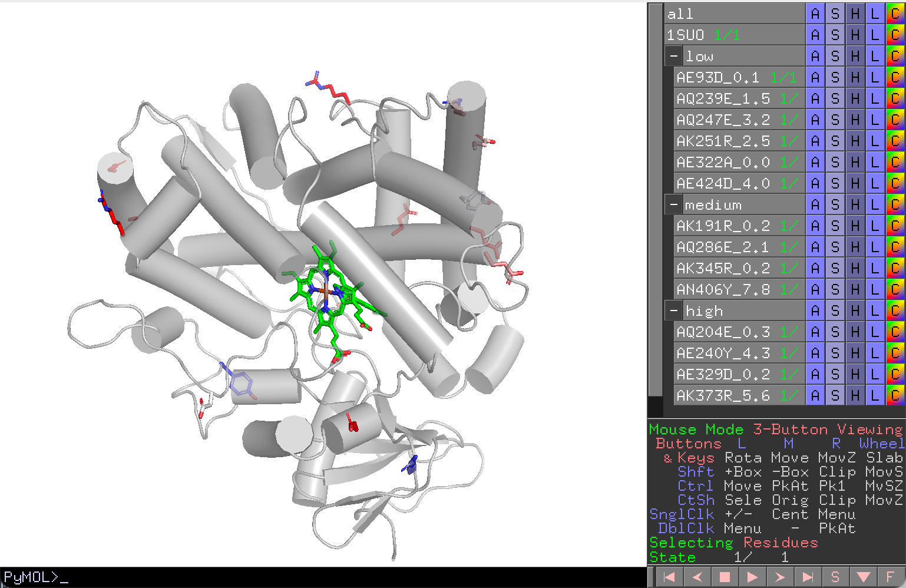Rewind to first frame button

669,577
